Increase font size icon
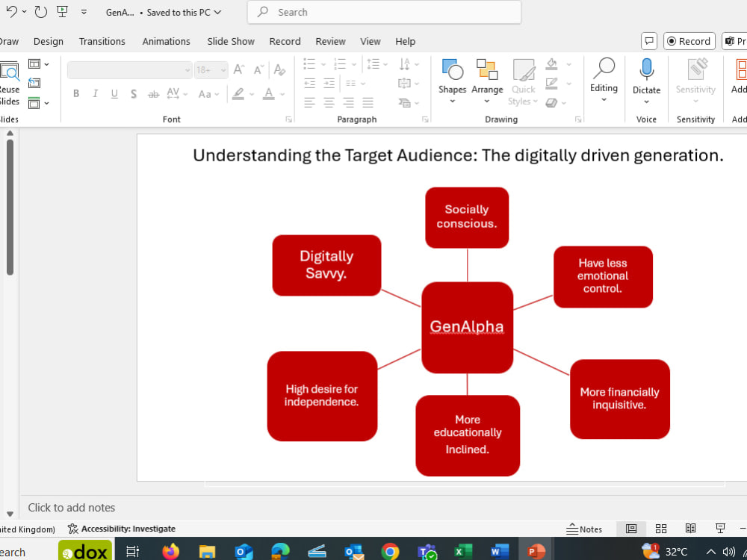 point(239,70)
